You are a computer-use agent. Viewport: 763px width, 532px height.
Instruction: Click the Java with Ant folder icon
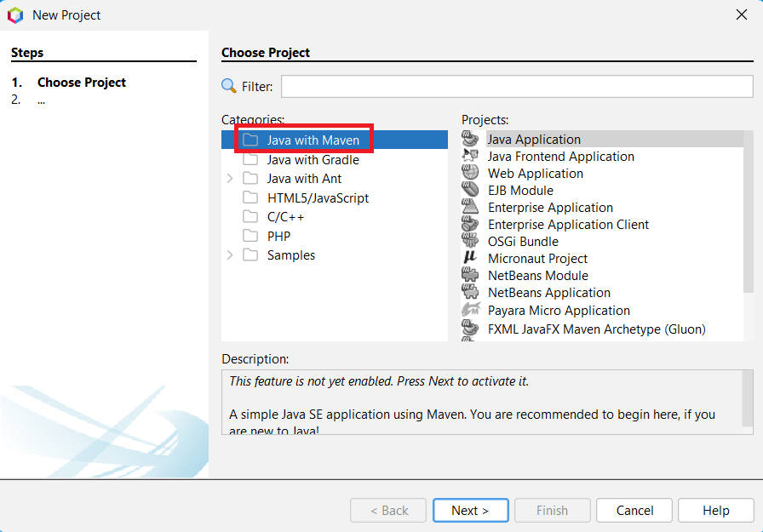[x=250, y=179]
